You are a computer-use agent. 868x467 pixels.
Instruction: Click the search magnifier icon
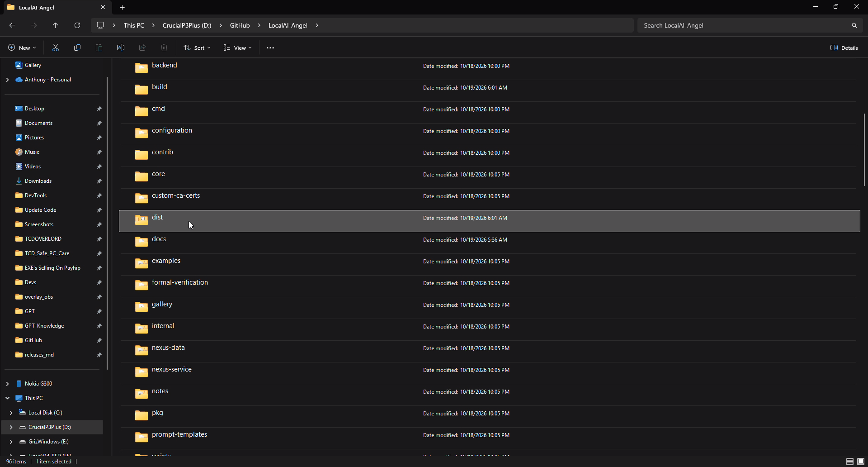point(854,25)
